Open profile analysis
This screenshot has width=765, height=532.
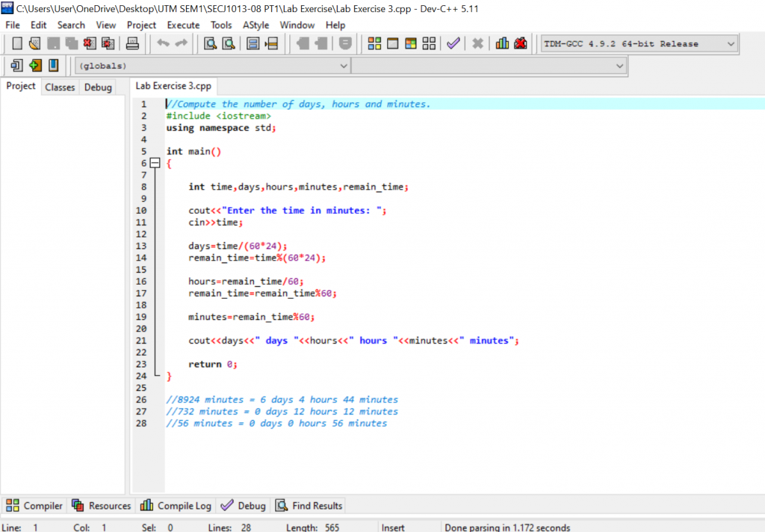point(501,43)
